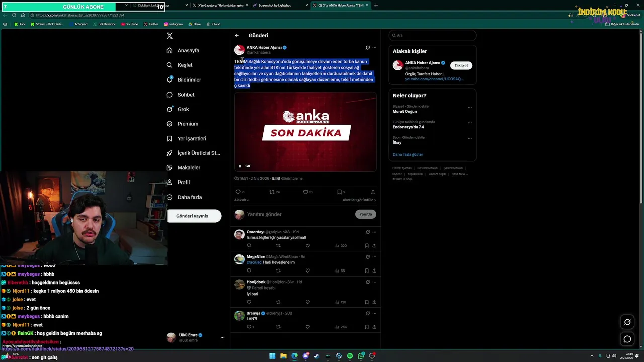The image size is (644, 362).
Task: Share Hooljdonk's reply
Action: (x=374, y=302)
